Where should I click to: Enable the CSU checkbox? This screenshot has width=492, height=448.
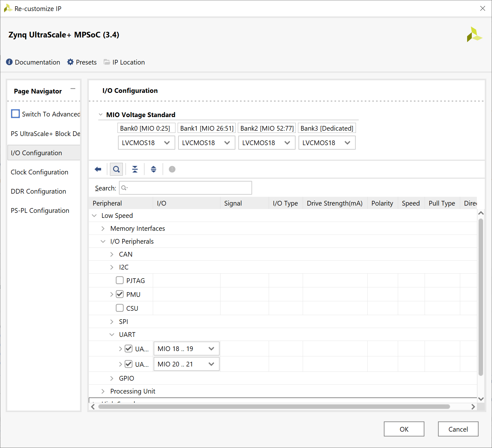click(120, 308)
